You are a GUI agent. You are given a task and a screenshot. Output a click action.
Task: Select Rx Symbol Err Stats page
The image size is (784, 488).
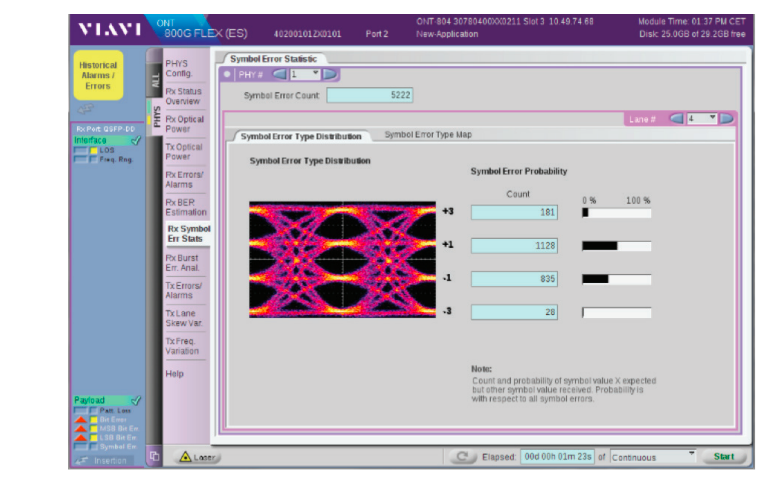[x=188, y=234]
